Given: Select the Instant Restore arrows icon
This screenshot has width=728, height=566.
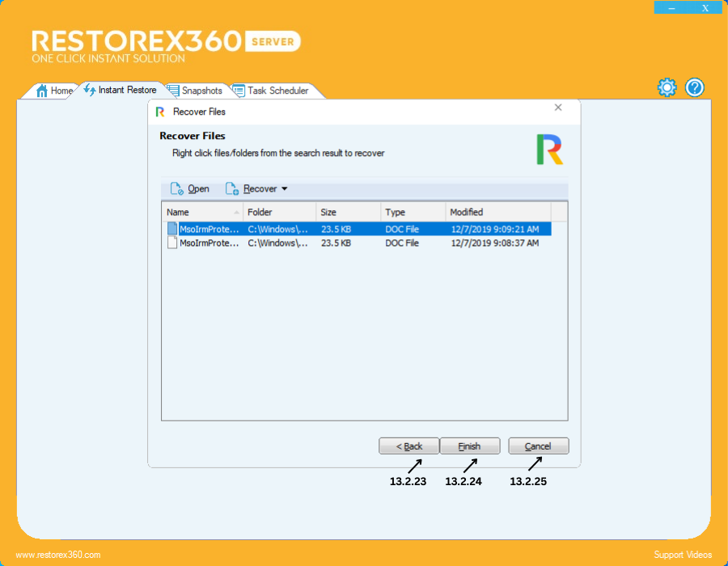Looking at the screenshot, I should (x=90, y=90).
